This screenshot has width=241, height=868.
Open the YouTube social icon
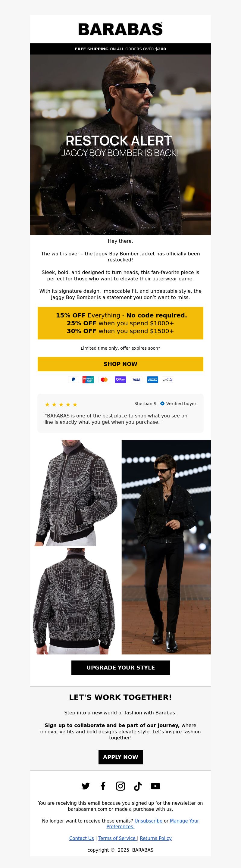click(155, 786)
